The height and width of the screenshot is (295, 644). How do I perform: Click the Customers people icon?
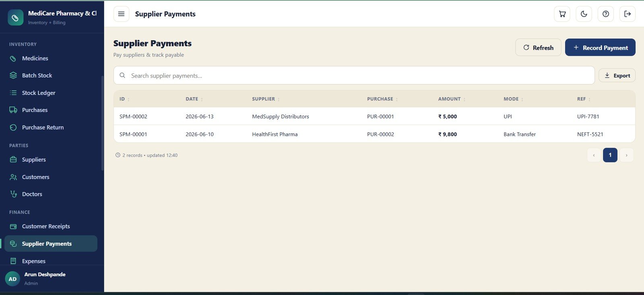pyautogui.click(x=13, y=177)
